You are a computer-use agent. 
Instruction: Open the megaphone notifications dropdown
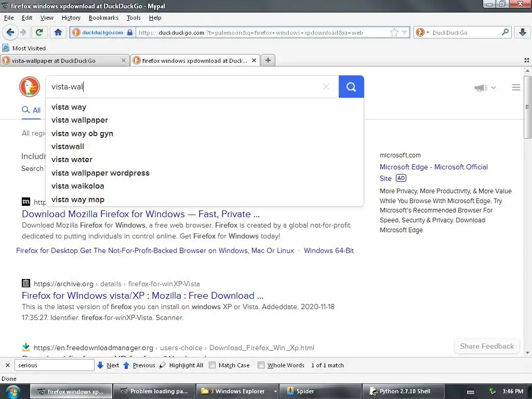click(x=485, y=88)
